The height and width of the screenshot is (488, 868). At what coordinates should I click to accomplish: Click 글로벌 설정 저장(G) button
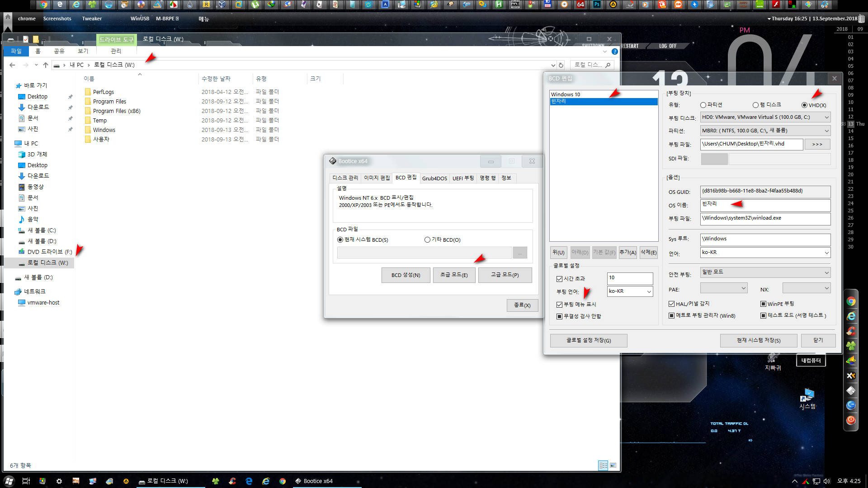pos(589,340)
